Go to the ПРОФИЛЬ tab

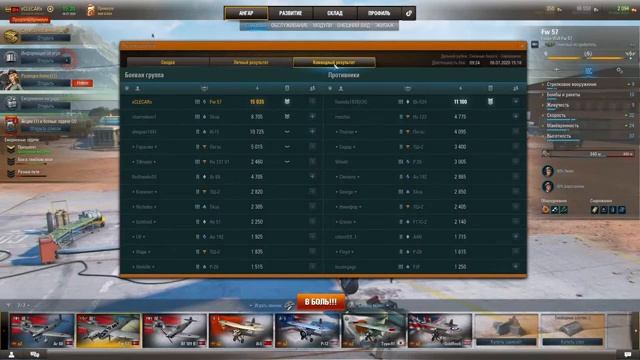(379, 13)
